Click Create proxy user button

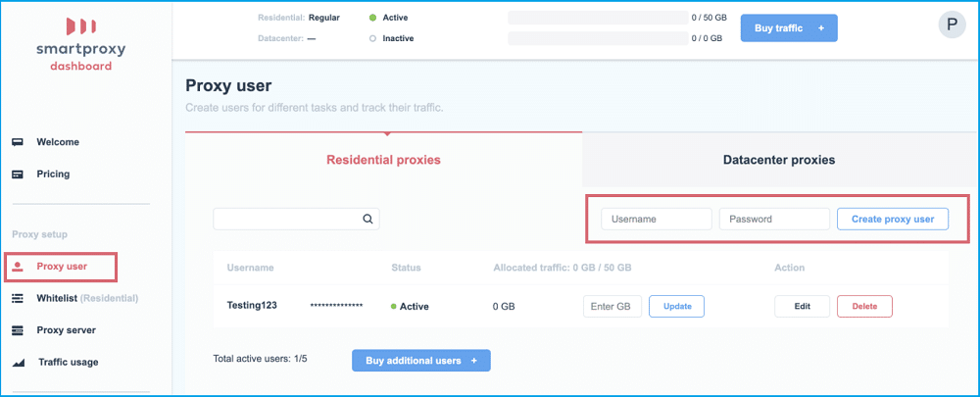click(x=893, y=219)
